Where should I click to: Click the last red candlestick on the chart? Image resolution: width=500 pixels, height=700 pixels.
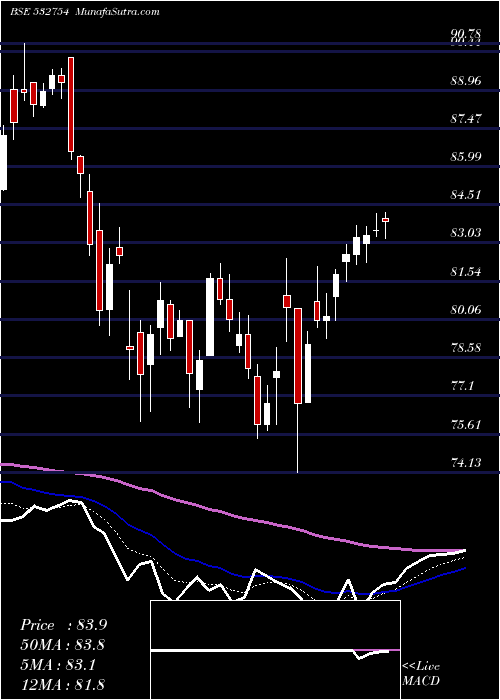click(385, 220)
